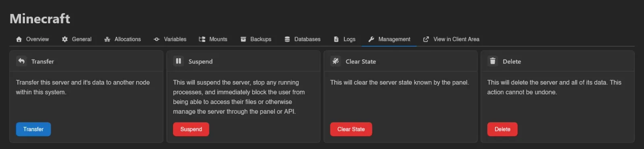644x149 pixels.
Task: Click the Minecraft server title
Action: [x=40, y=18]
